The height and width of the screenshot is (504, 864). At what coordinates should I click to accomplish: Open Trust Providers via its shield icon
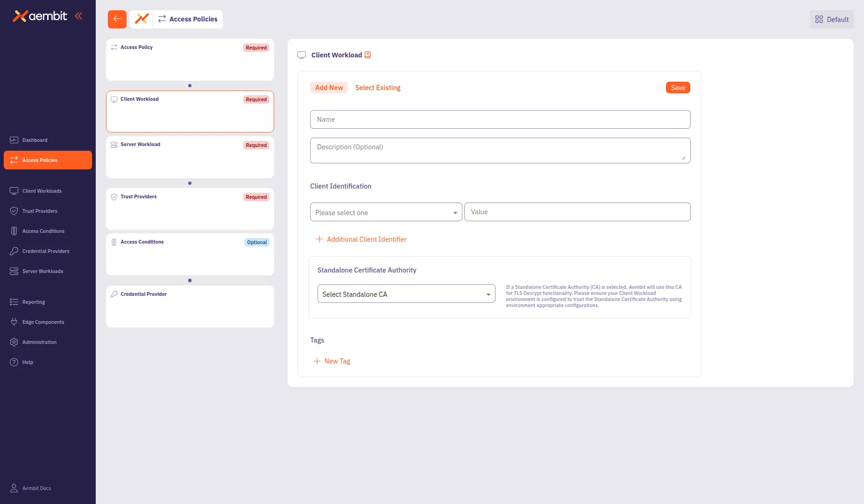pyautogui.click(x=14, y=211)
